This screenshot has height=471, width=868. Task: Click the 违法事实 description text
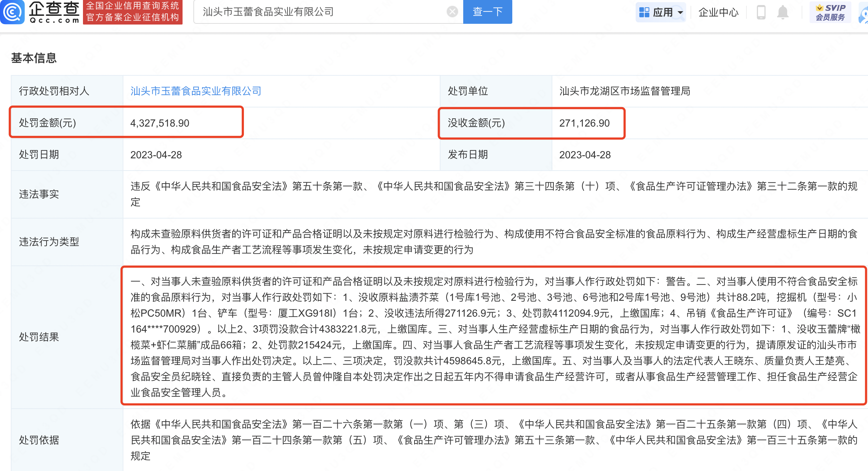coord(494,194)
